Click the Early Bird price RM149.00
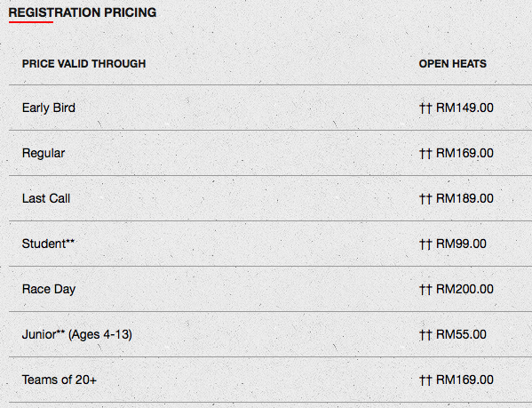This screenshot has height=408, width=532. (465, 108)
